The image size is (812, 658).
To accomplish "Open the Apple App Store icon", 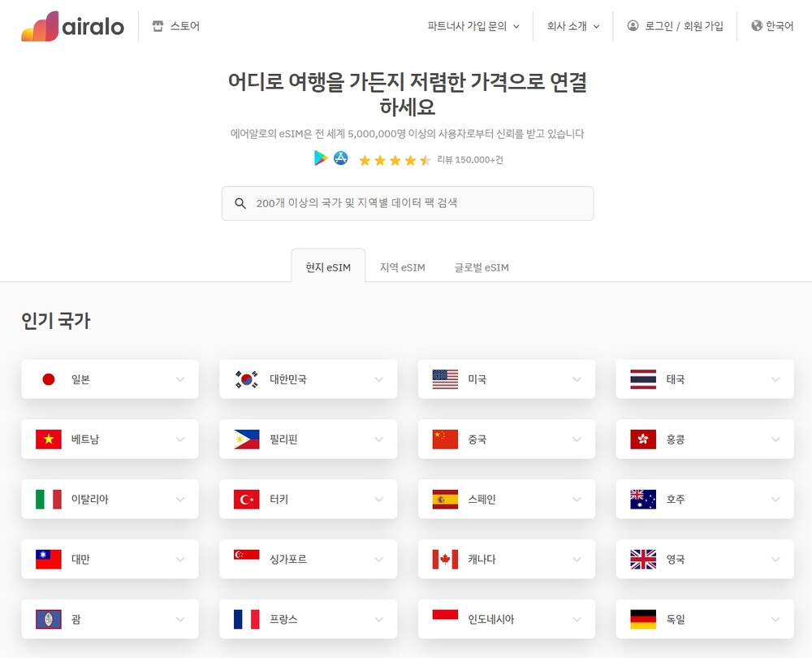I will [x=341, y=158].
